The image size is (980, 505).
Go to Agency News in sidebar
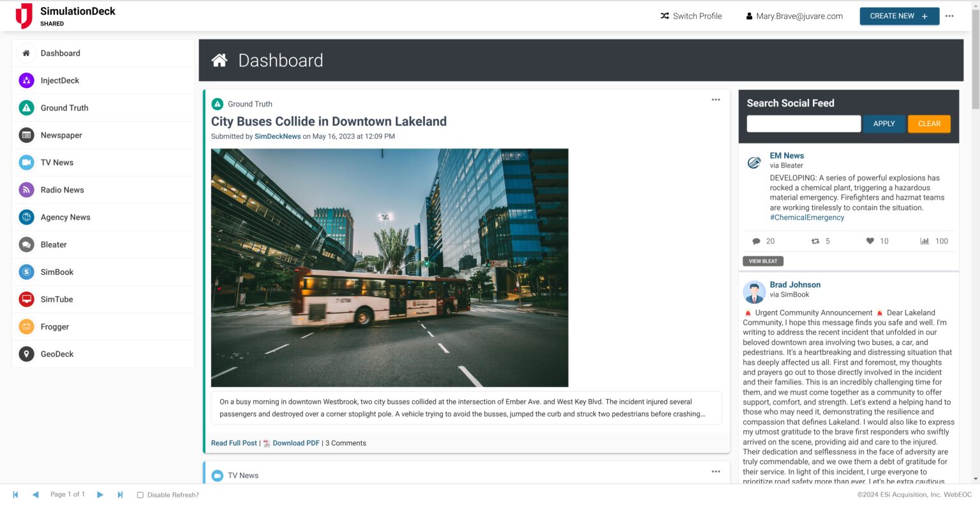click(65, 217)
